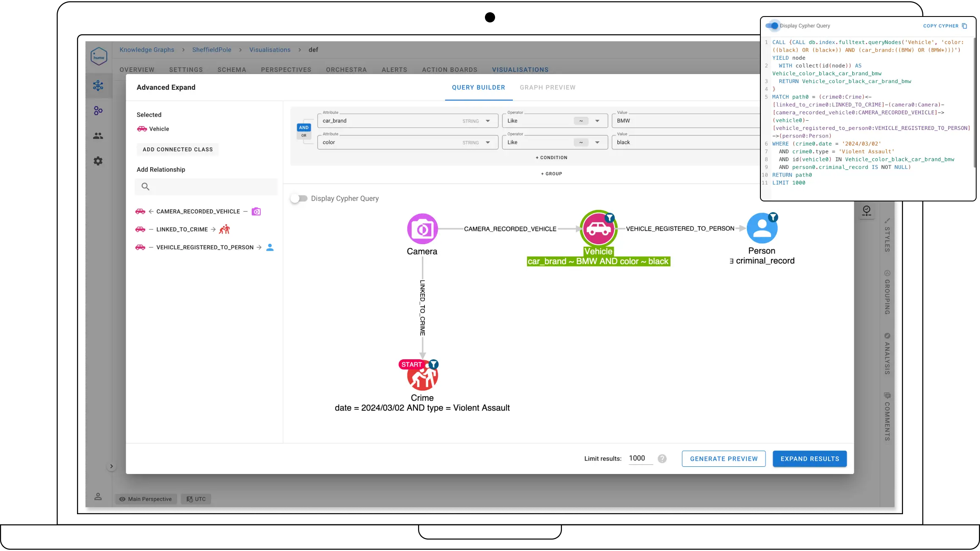980x551 pixels.
Task: Click the filter badge on the Crime node
Action: (x=434, y=364)
